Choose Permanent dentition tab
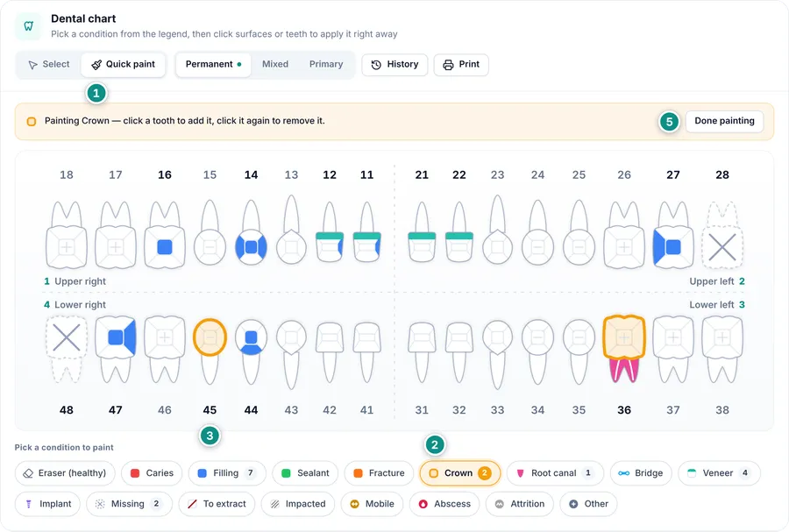 pos(213,64)
